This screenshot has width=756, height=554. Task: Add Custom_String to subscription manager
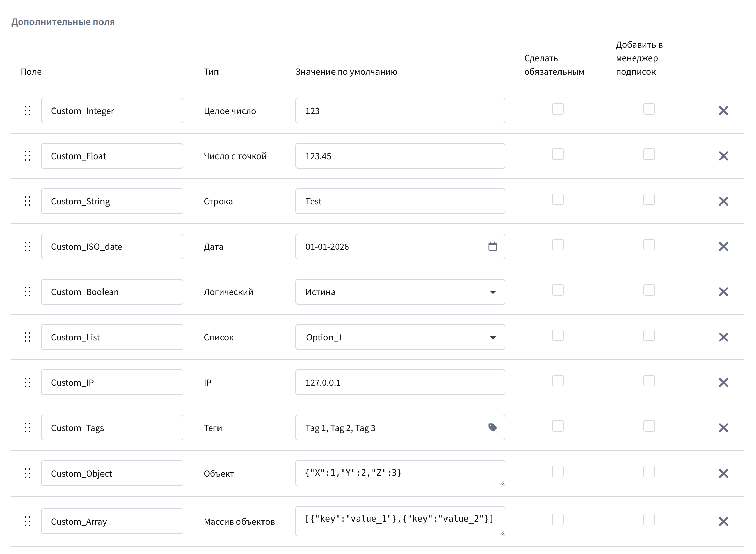click(649, 199)
